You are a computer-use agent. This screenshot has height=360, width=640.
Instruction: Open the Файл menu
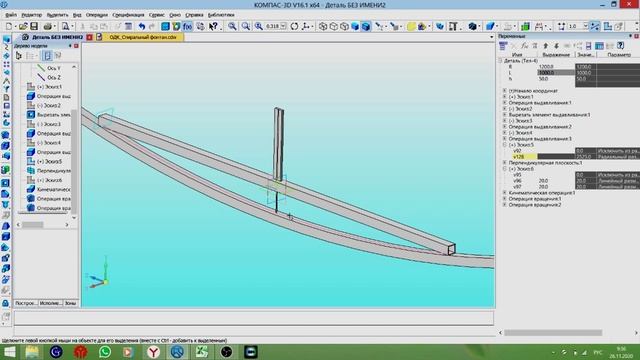(x=11, y=15)
